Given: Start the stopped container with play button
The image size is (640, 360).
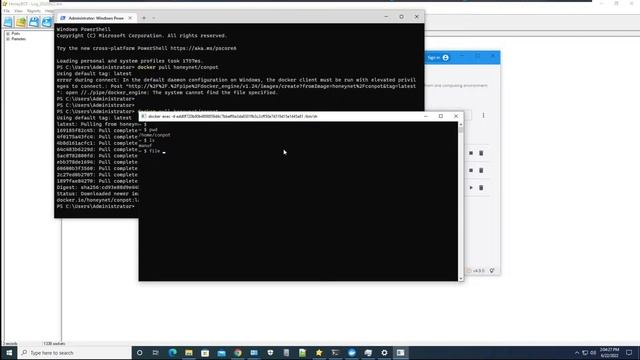Looking at the screenshot, I should tap(471, 188).
